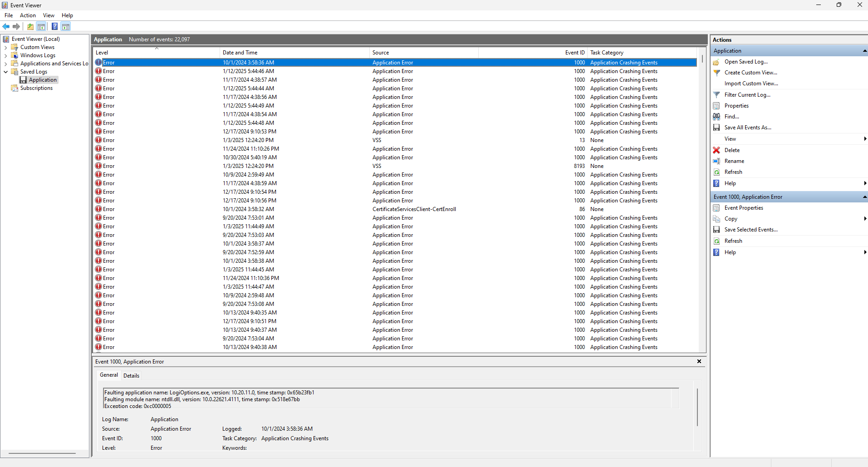Sort by the Task Category column header
Viewport: 868px width, 467px height.
click(x=642, y=53)
